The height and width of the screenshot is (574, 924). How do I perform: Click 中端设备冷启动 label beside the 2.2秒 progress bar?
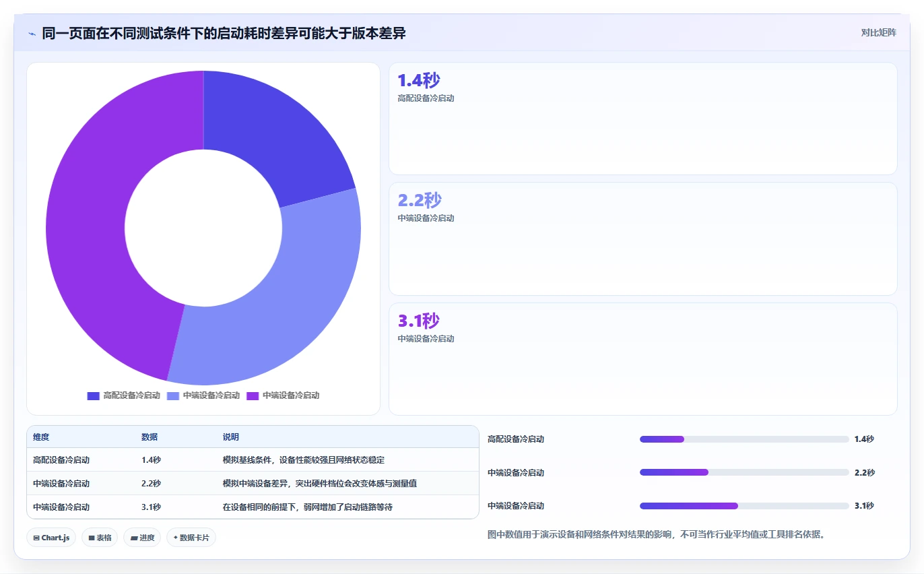[516, 473]
